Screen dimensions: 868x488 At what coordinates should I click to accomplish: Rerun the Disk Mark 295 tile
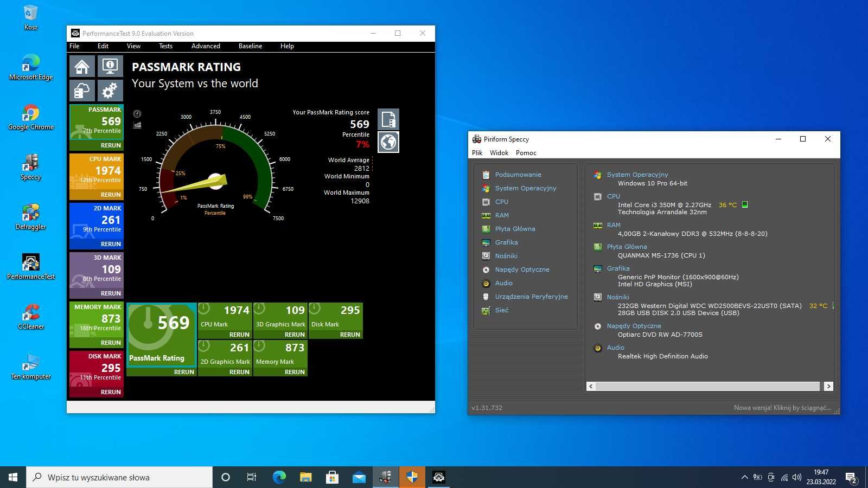(350, 335)
